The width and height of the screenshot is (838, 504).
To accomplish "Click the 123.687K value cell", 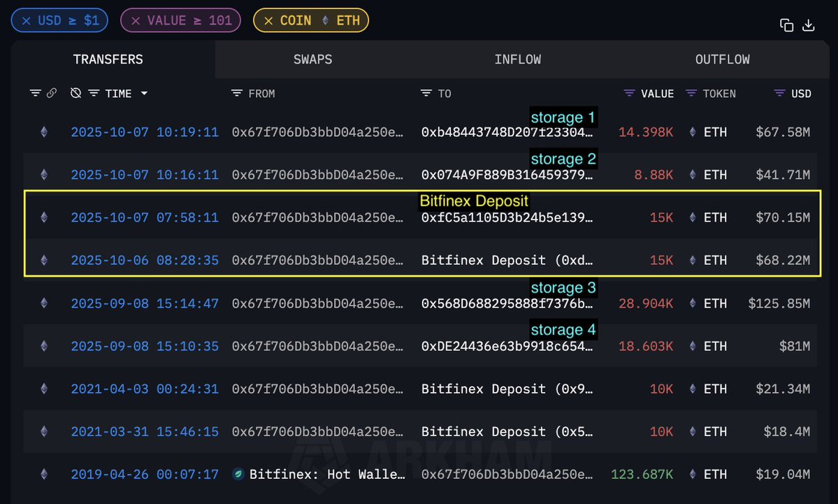I will click(x=642, y=475).
